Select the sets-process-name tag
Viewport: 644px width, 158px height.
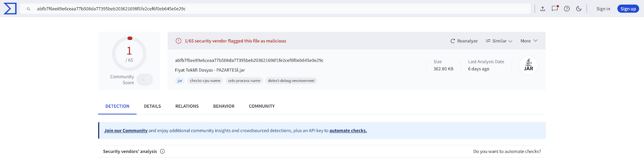(244, 81)
